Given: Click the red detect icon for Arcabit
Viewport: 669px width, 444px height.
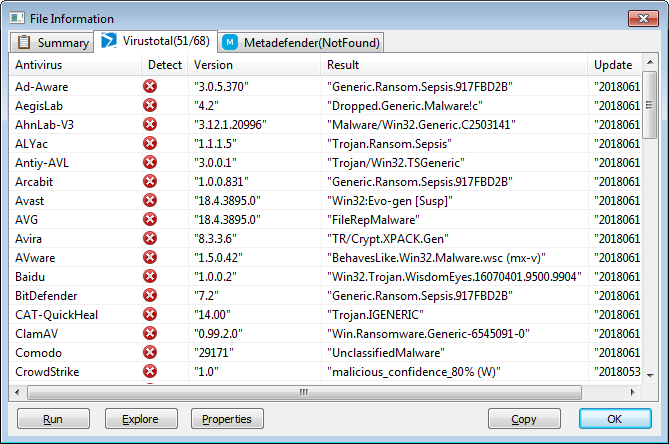Looking at the screenshot, I should pyautogui.click(x=150, y=181).
